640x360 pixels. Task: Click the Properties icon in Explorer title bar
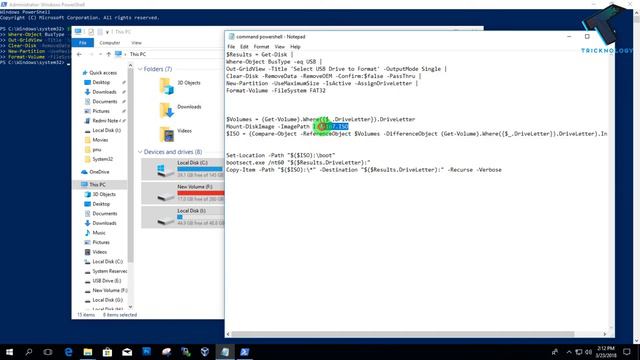[x=91, y=32]
